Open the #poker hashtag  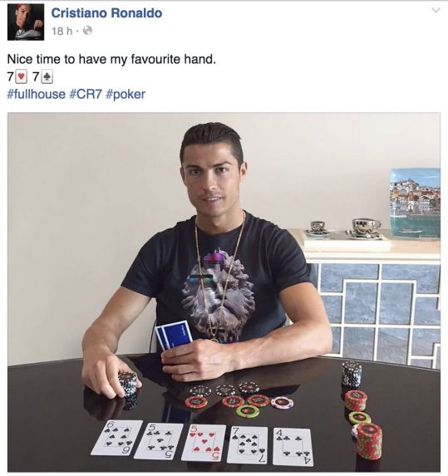pos(126,95)
